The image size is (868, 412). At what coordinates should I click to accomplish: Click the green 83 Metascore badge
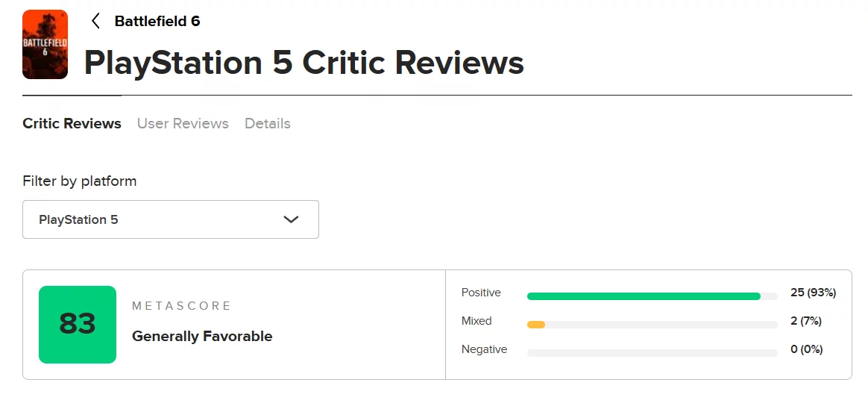[78, 324]
